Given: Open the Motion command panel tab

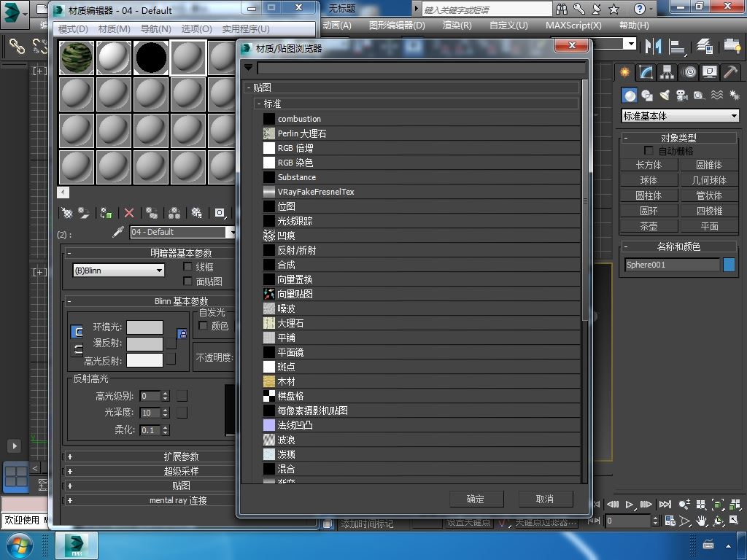Looking at the screenshot, I should [x=689, y=72].
